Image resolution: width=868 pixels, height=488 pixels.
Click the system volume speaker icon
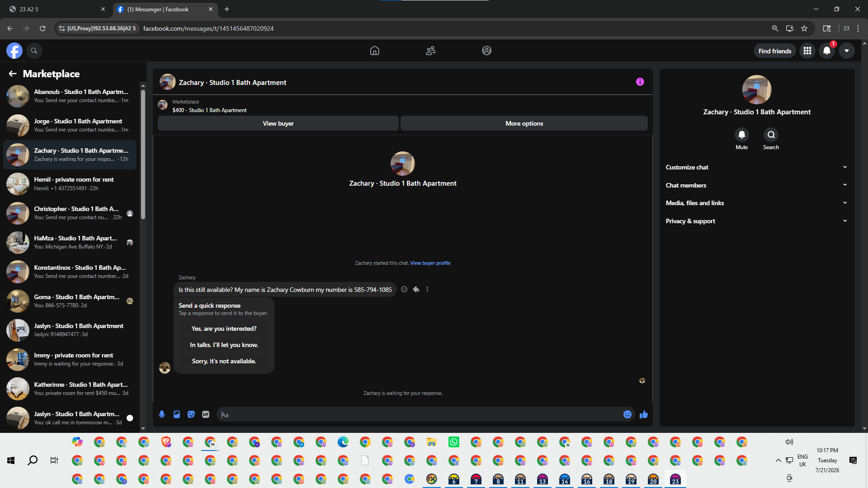[789, 442]
